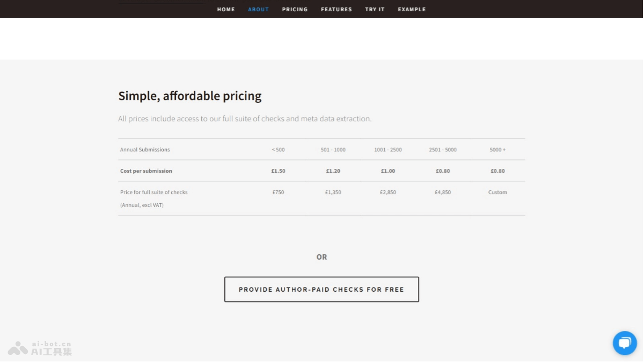Image resolution: width=644 pixels, height=362 pixels.
Task: Select the £2,850 annual price cell
Action: click(387, 193)
